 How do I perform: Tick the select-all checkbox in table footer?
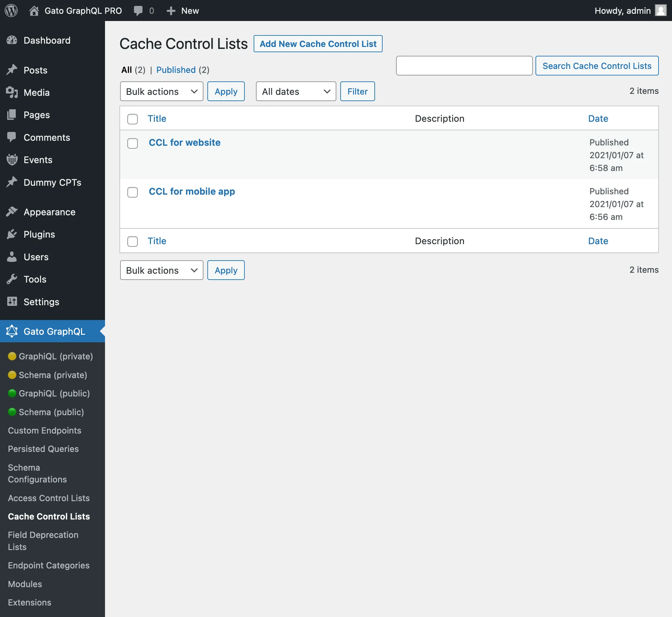click(133, 241)
